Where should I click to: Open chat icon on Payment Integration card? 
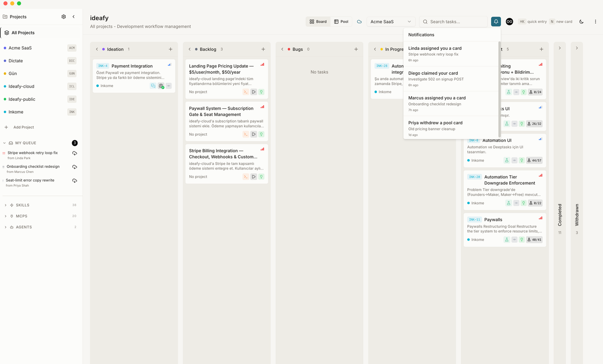(x=153, y=86)
